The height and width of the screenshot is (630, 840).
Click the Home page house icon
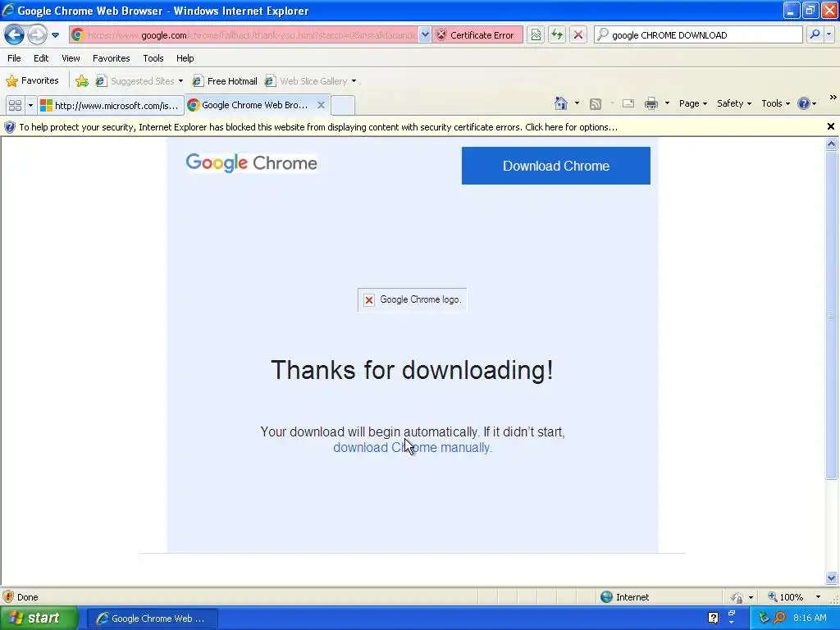pos(561,103)
